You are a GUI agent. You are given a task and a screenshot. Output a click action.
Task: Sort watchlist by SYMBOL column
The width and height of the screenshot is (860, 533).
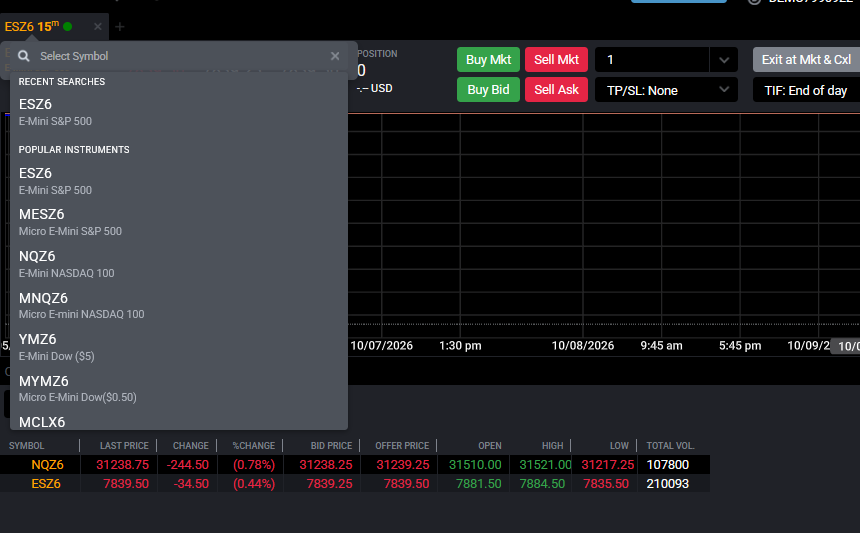click(26, 446)
